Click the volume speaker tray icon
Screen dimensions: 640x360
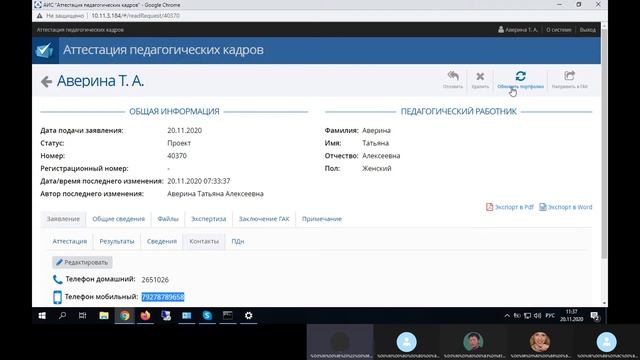coord(538,316)
